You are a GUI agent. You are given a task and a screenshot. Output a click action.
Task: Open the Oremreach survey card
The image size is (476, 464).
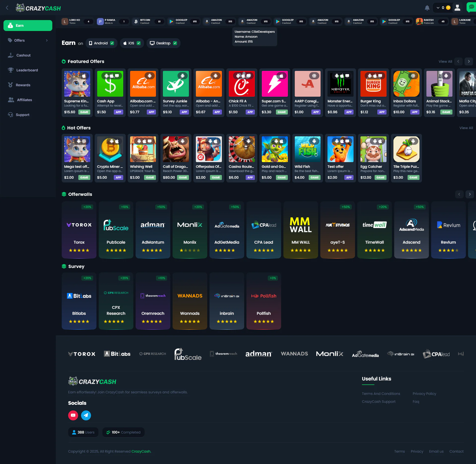coord(153,301)
